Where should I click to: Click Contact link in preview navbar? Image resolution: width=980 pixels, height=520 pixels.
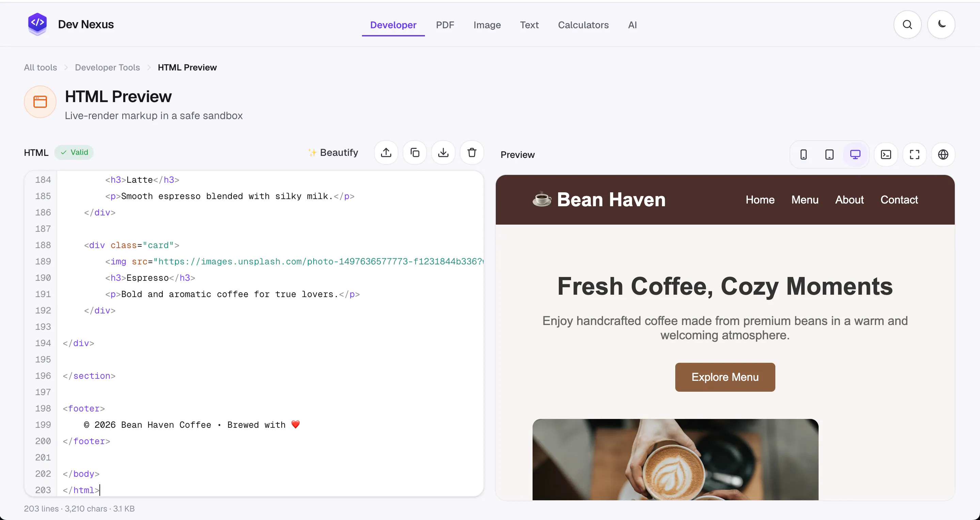[899, 199]
